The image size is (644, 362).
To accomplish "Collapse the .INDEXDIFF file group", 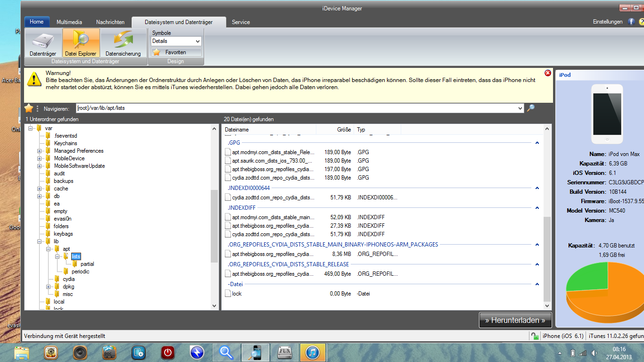I will [x=537, y=208].
